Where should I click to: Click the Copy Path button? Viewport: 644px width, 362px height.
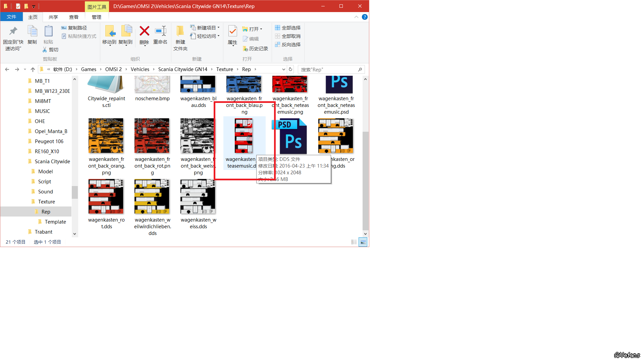click(74, 28)
